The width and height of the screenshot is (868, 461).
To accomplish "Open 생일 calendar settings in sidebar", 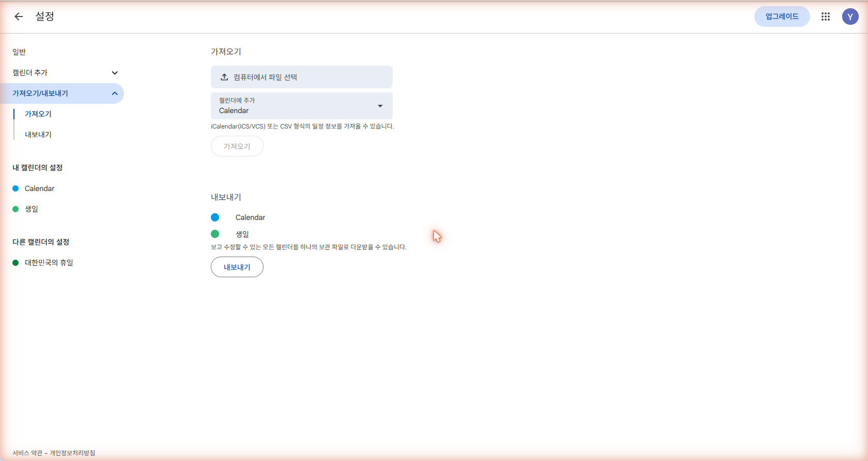I will click(32, 209).
